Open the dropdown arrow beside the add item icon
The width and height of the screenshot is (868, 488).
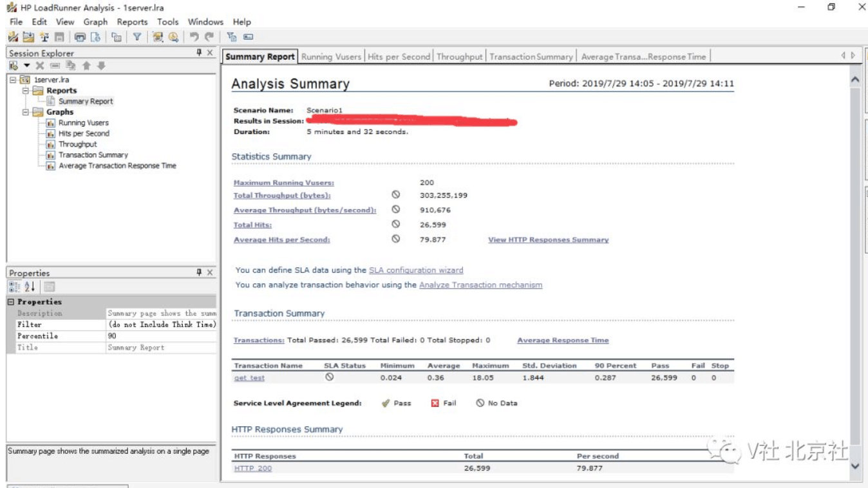(x=27, y=66)
